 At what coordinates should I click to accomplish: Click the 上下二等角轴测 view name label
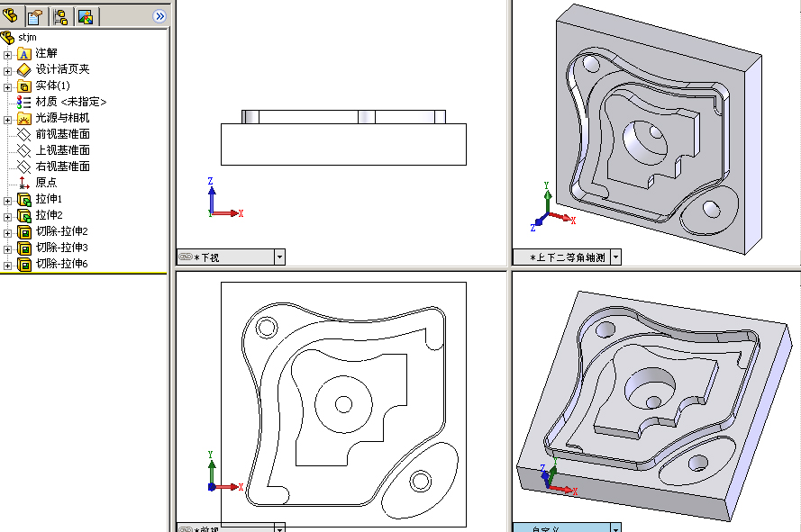click(568, 257)
